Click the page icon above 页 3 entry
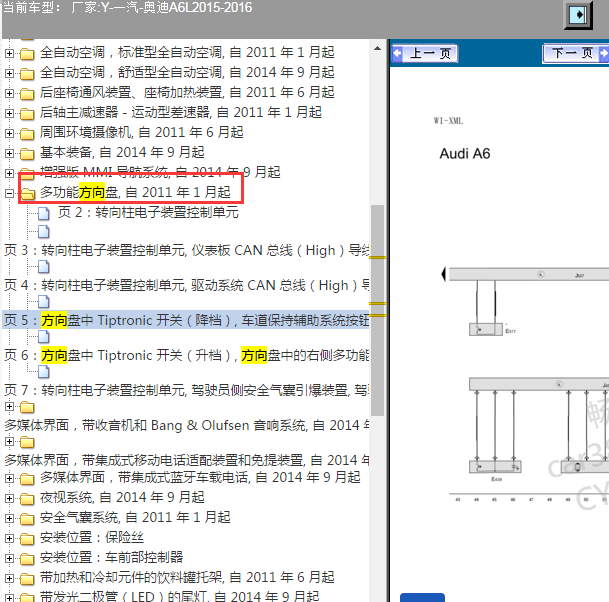 (44, 231)
